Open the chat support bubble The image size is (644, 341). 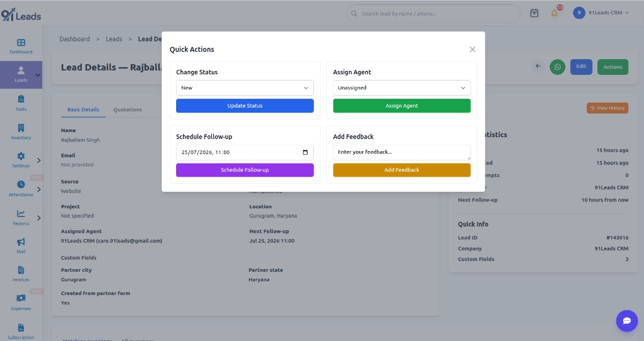pyautogui.click(x=627, y=321)
